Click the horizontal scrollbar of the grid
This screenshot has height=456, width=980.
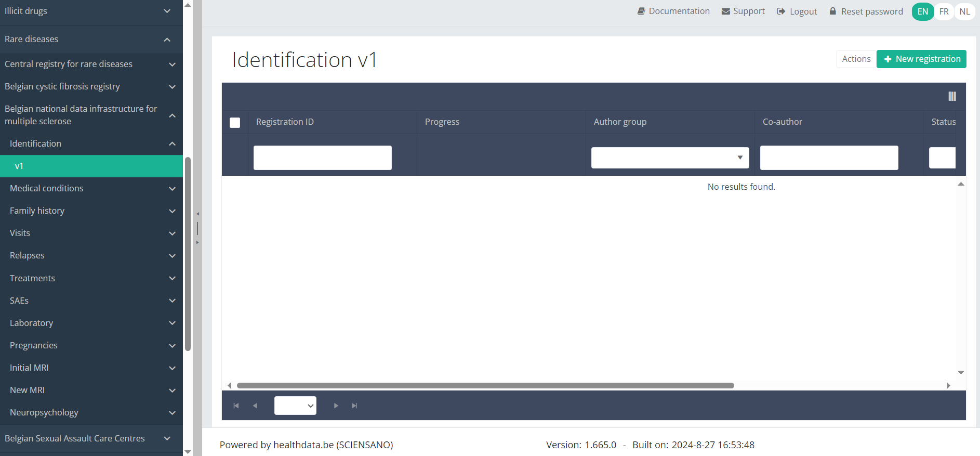485,385
